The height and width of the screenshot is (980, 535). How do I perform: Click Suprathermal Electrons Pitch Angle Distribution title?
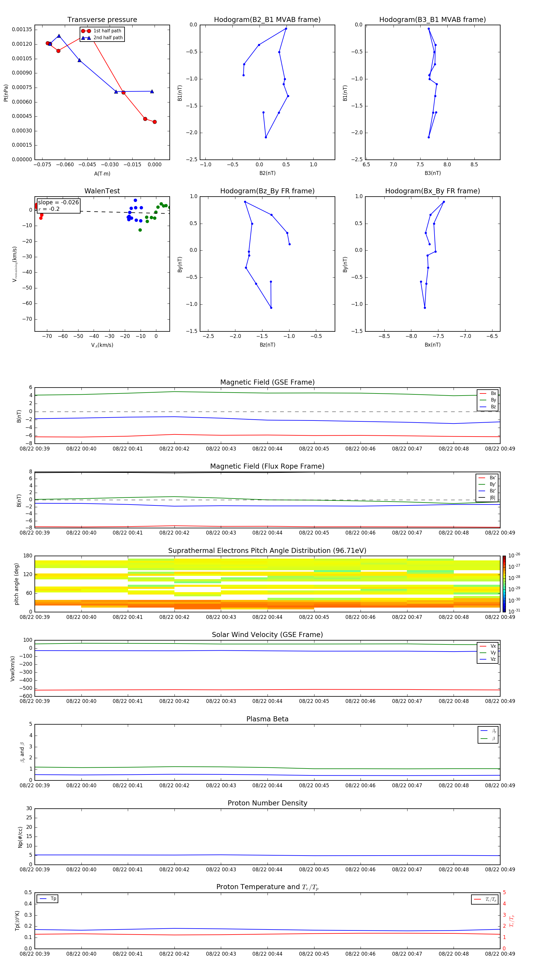267,551
